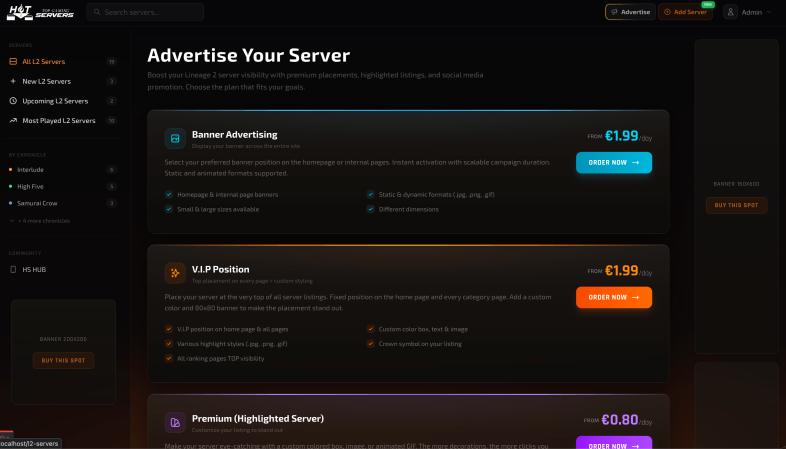Toggle Different dimensions checkmark

(x=370, y=209)
